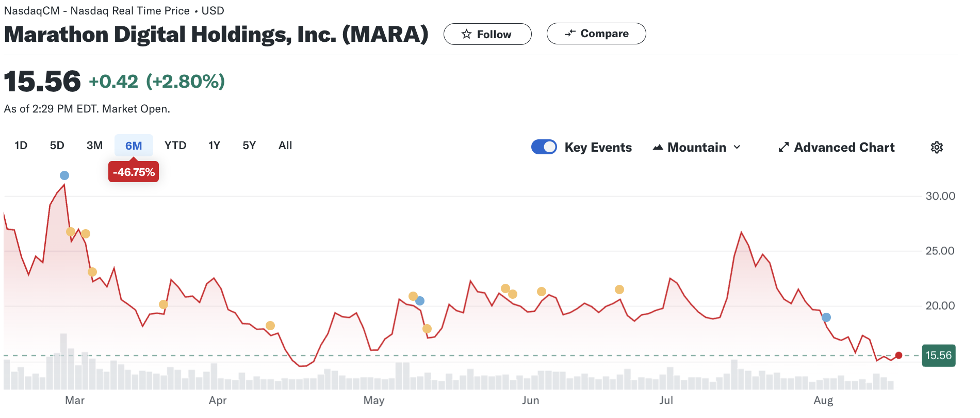Screen dimensions: 980x418
Task: Show the All time range
Action: coord(285,146)
